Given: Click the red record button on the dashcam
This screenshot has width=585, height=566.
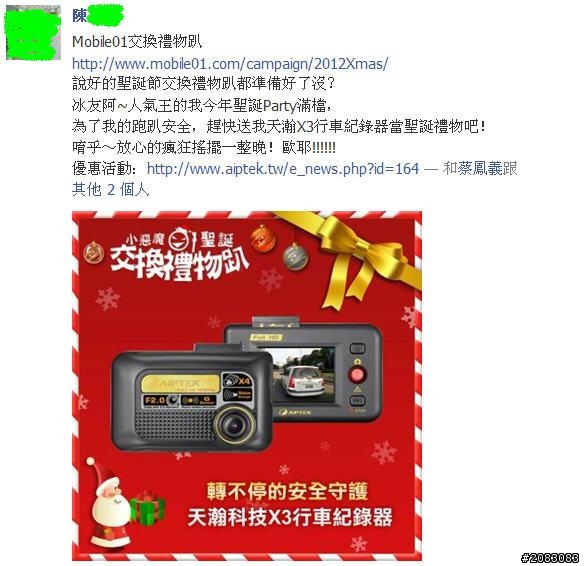Looking at the screenshot, I should point(357,374).
